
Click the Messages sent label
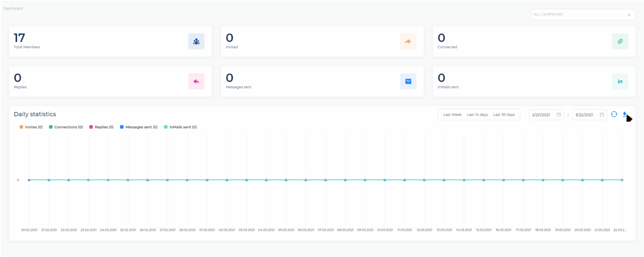(239, 87)
